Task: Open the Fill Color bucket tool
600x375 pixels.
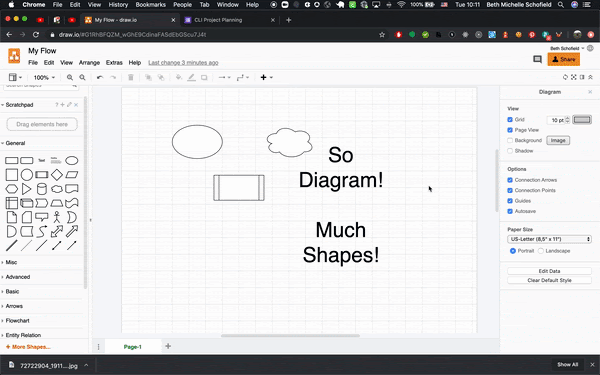Action: [x=179, y=77]
